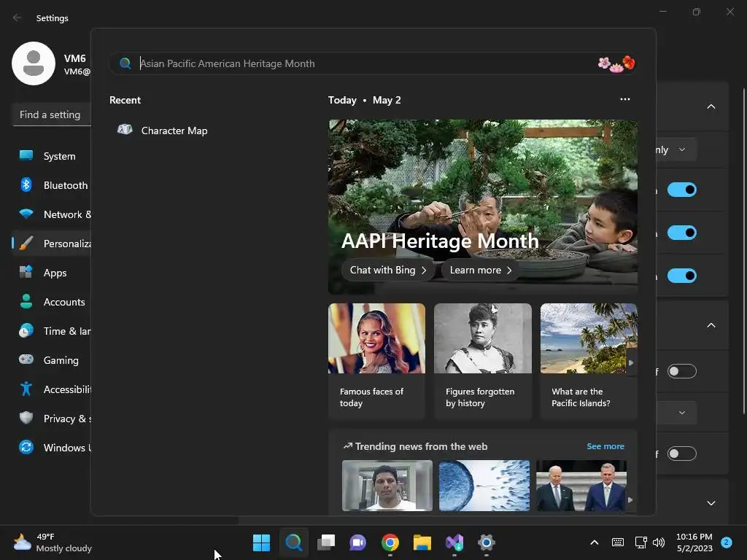Click the Chat with Bing button
This screenshot has width=747, height=560.
click(388, 270)
